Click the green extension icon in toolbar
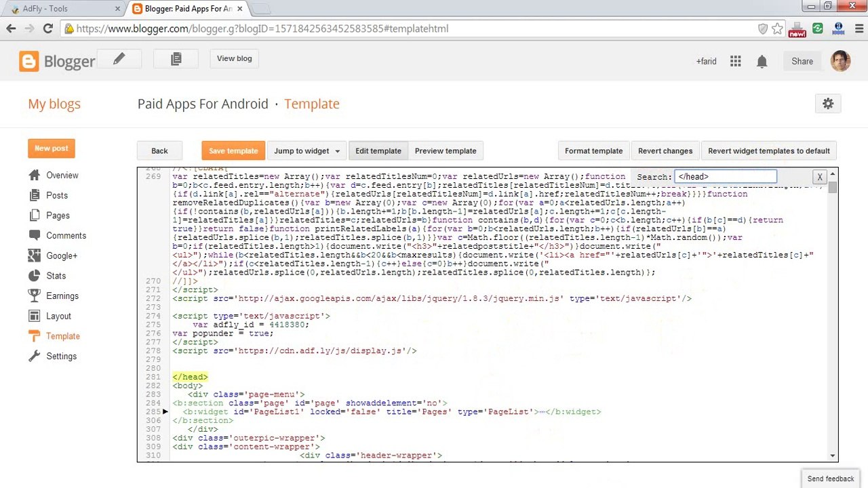Viewport: 868px width, 488px height. [x=818, y=28]
